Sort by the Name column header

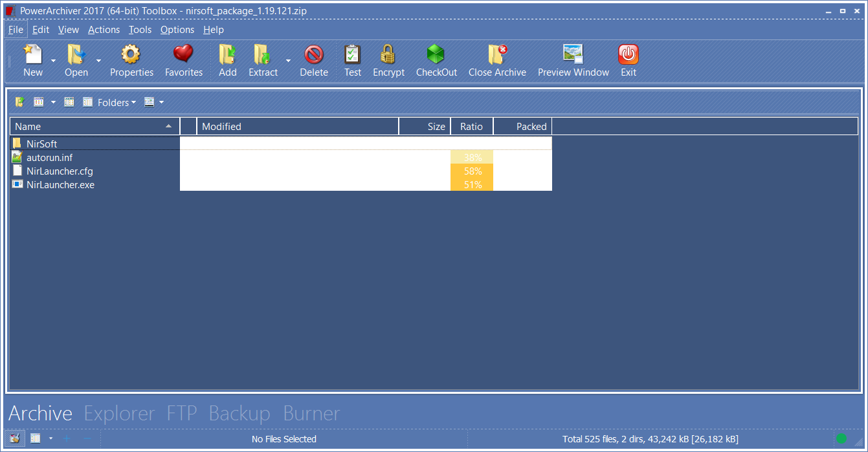pos(95,127)
